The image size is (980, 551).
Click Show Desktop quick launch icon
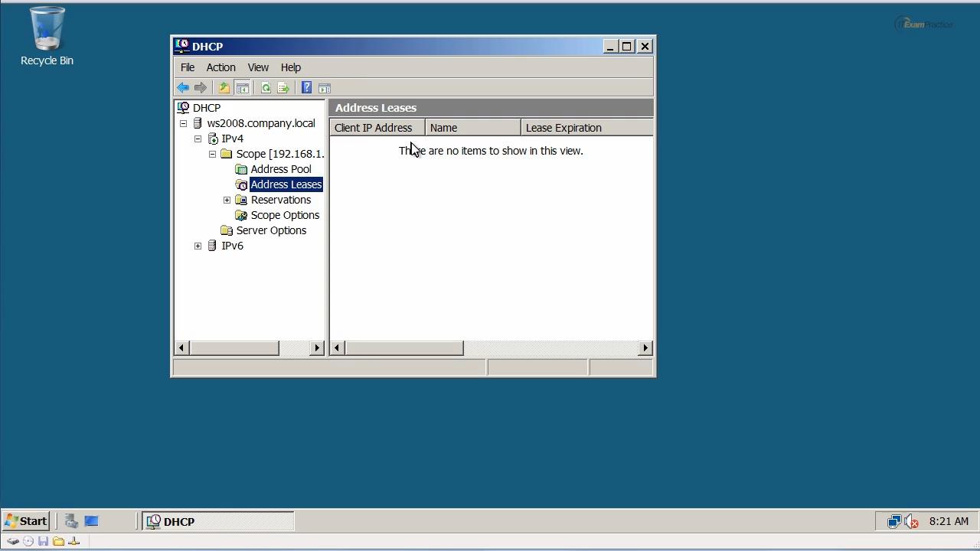(91, 521)
